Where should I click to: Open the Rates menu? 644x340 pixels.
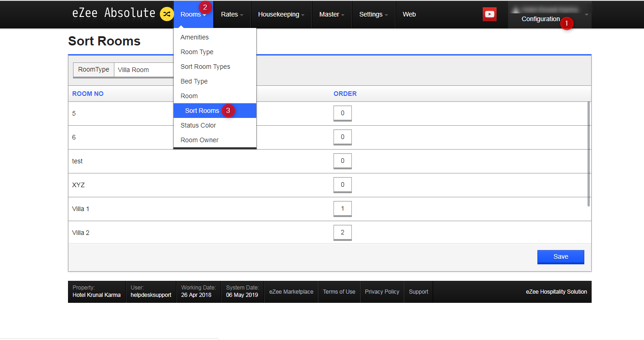[232, 14]
